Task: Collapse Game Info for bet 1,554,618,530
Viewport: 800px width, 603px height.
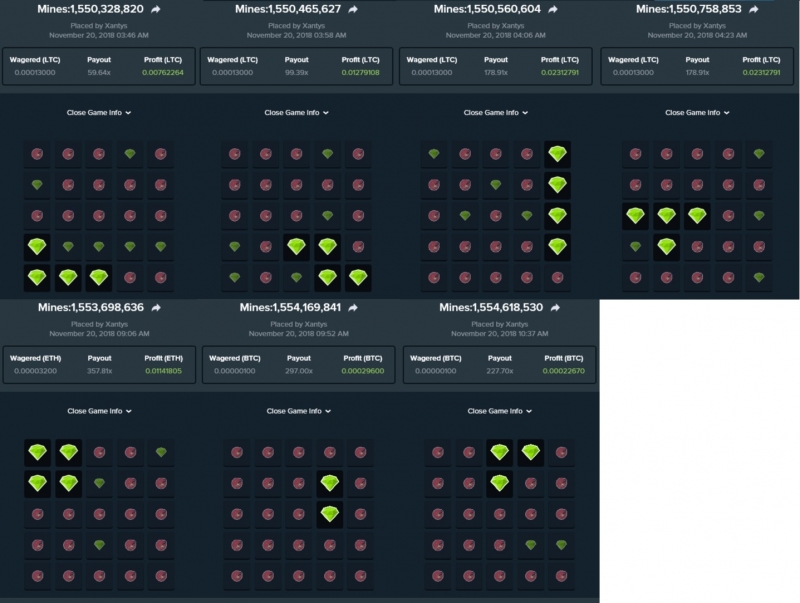Action: 499,411
